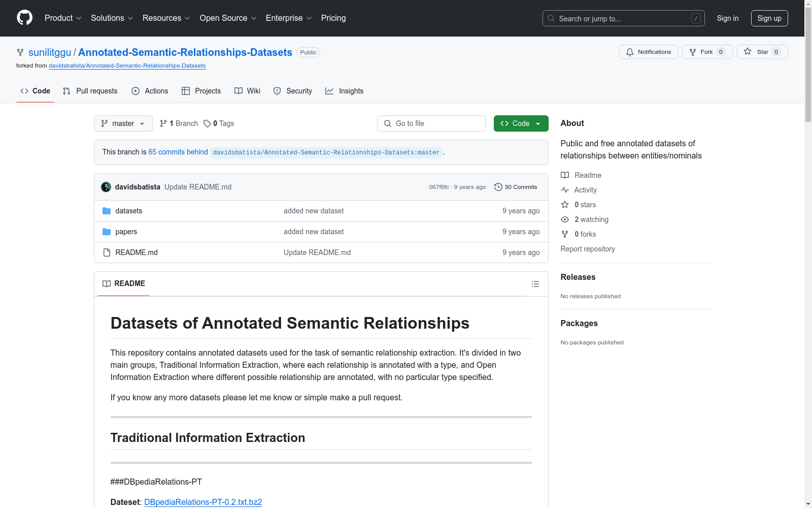Image resolution: width=812 pixels, height=508 pixels.
Task: Follow the 65 commits behind link
Action: 178,152
